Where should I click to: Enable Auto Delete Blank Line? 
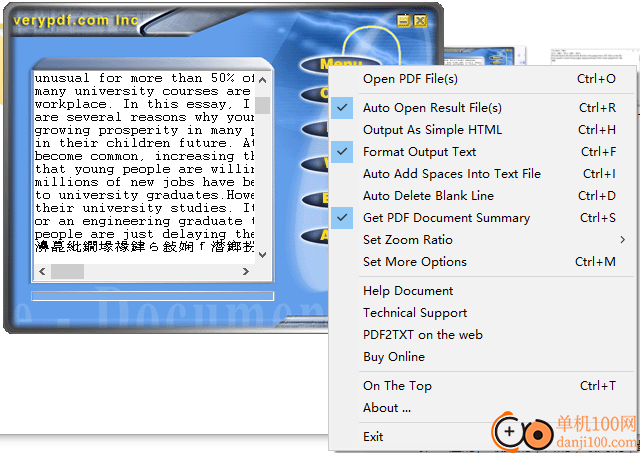tap(482, 196)
